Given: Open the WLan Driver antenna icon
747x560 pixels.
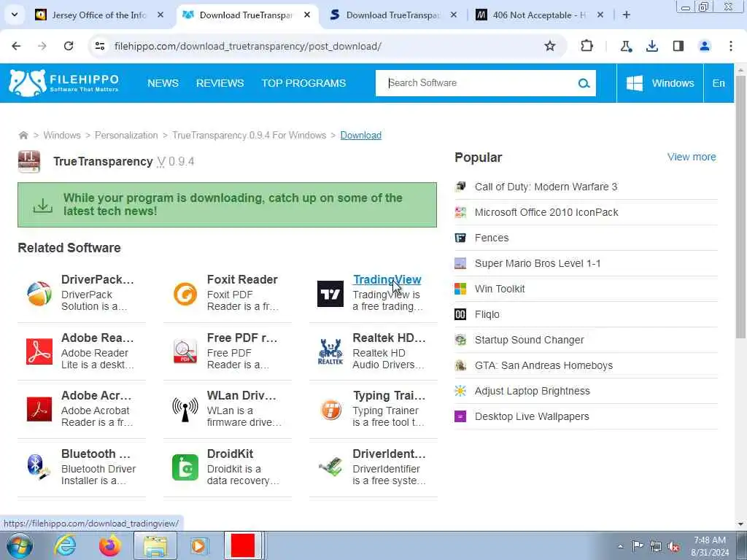Looking at the screenshot, I should pyautogui.click(x=185, y=410).
